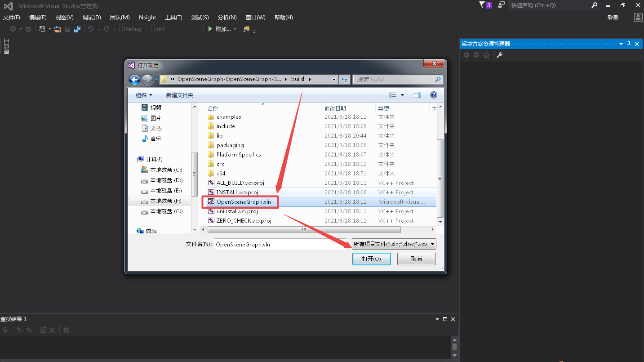Image resolution: width=644 pixels, height=362 pixels.
Task: Open the 编辑(E) menu
Action: tap(38, 18)
